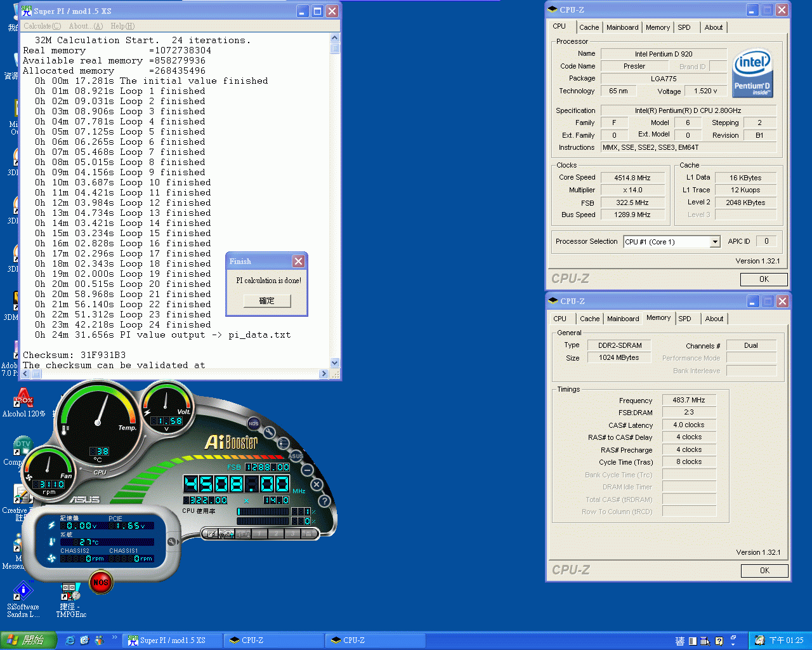
Task: Close the Finish dialog with X
Action: pos(298,261)
